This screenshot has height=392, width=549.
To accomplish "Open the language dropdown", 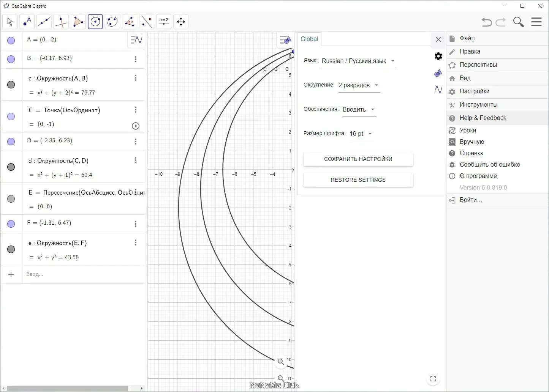I will [x=359, y=61].
